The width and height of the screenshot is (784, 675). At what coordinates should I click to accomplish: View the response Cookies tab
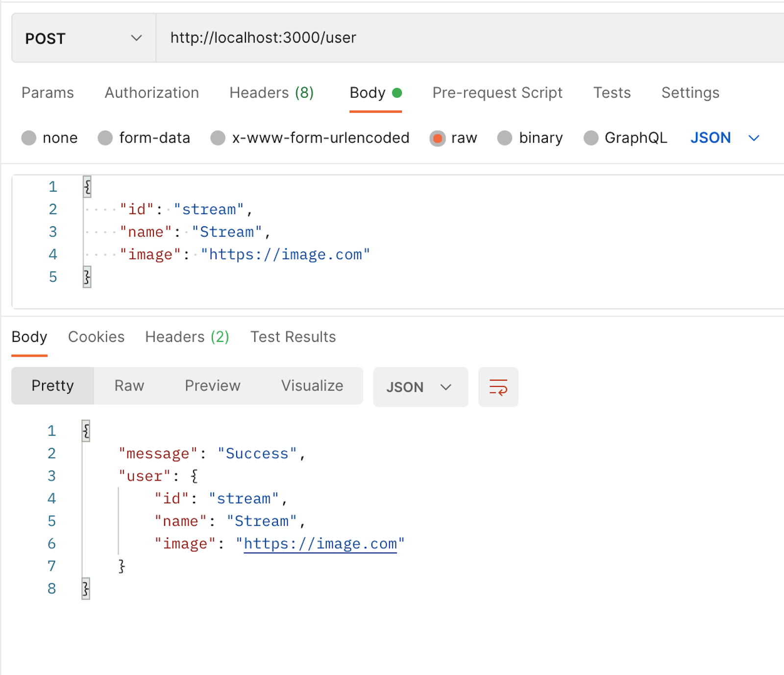click(96, 337)
